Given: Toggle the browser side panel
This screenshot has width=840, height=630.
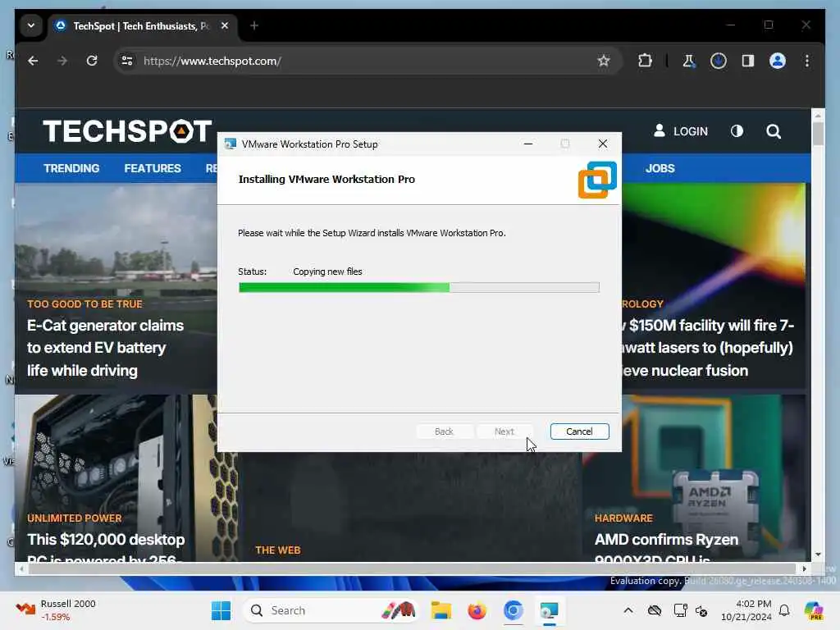Looking at the screenshot, I should pos(748,61).
